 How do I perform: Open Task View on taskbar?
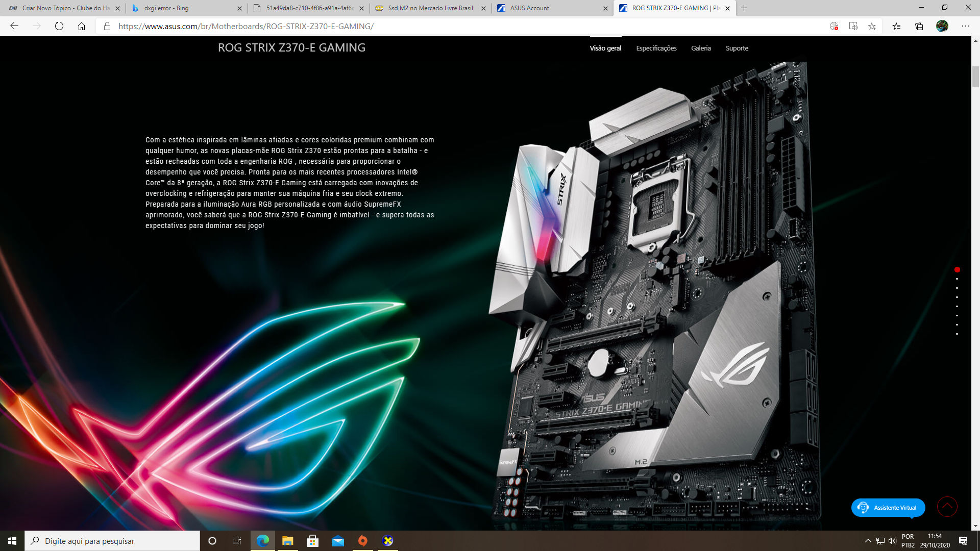[x=237, y=541]
